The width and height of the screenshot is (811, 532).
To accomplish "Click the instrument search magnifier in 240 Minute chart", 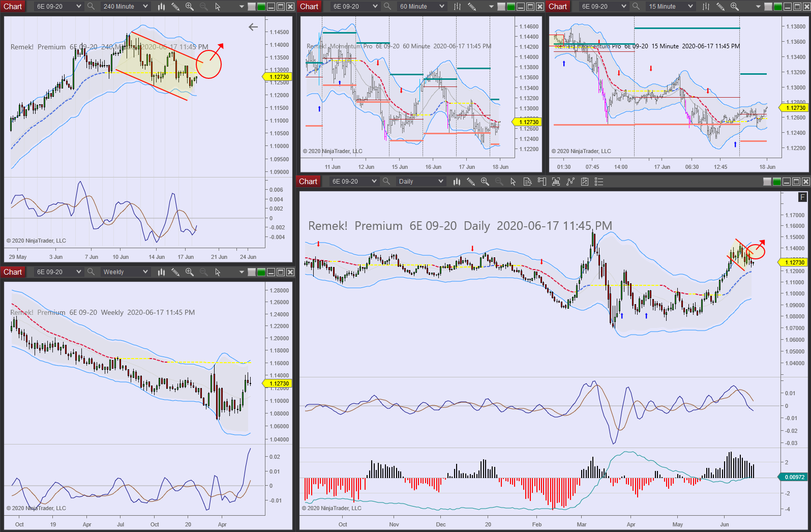I will pos(91,7).
